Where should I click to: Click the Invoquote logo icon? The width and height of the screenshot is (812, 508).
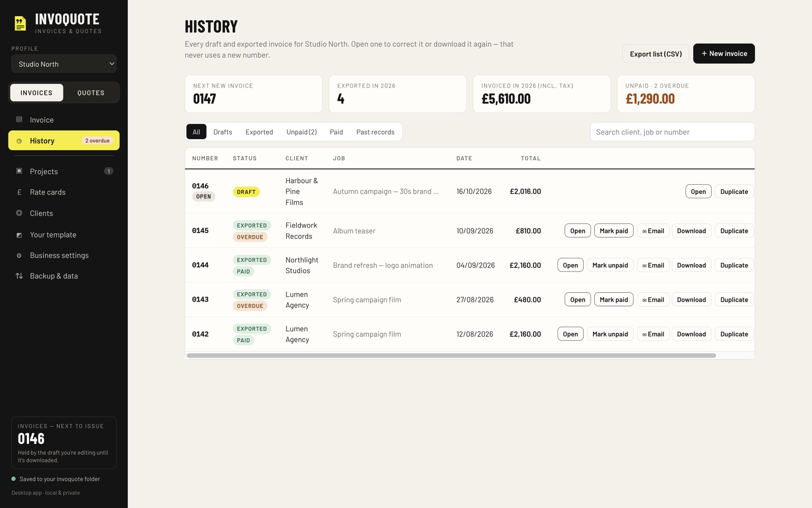coord(20,23)
